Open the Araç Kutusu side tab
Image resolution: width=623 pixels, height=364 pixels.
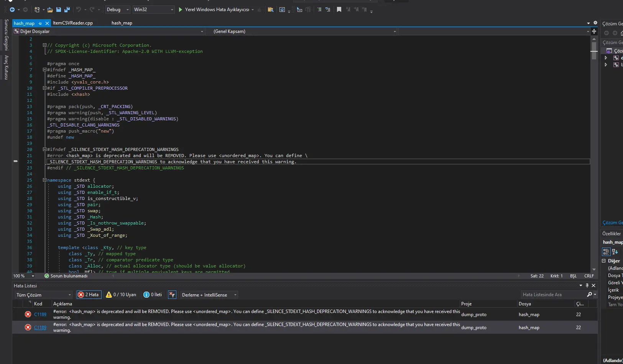6,67
